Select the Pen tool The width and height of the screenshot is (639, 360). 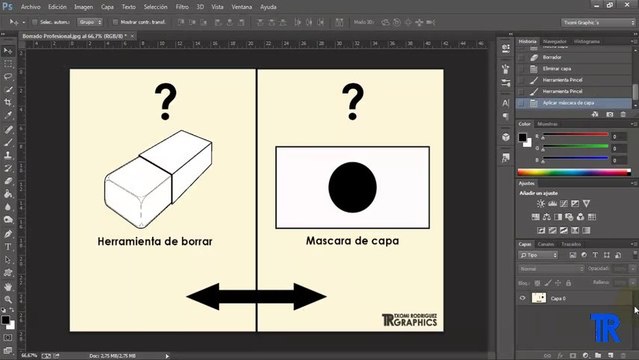[x=8, y=234]
